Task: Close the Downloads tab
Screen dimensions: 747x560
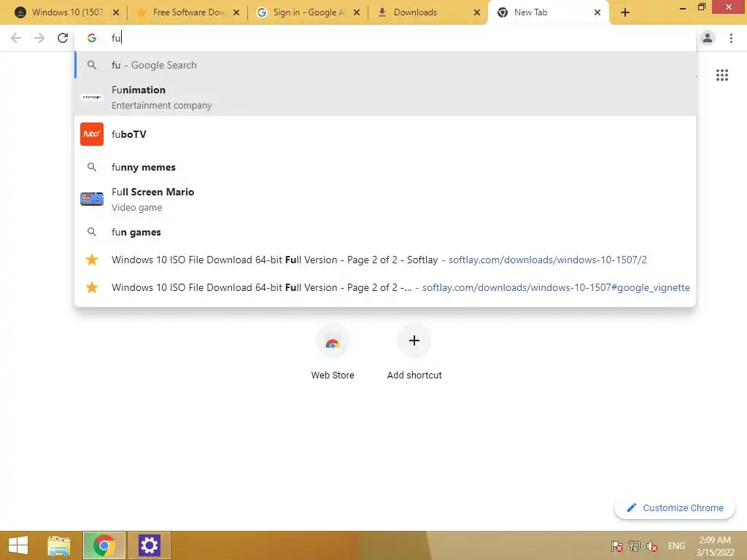Action: [477, 13]
